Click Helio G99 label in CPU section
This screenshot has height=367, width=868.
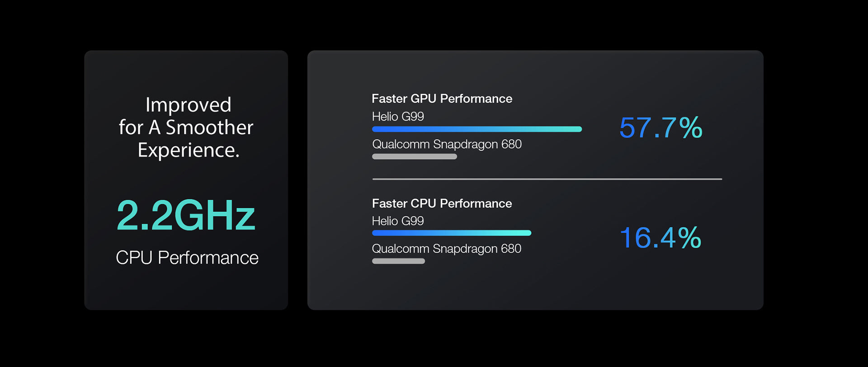398,221
